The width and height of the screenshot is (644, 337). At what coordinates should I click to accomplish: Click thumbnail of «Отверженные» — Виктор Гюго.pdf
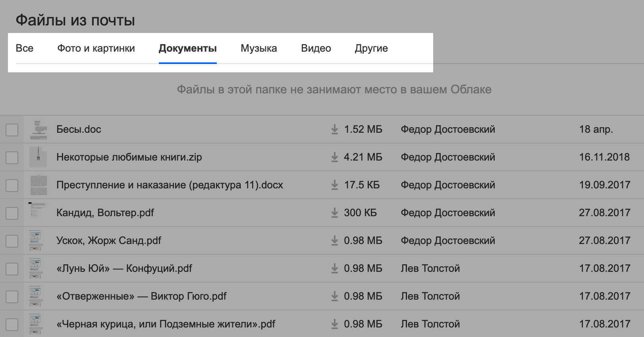tap(35, 296)
